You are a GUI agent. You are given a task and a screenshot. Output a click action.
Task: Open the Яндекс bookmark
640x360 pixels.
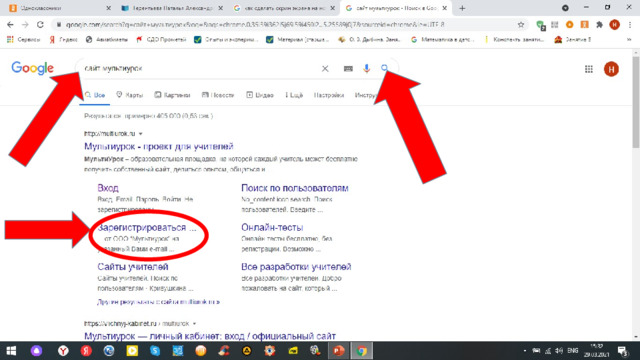[63, 40]
